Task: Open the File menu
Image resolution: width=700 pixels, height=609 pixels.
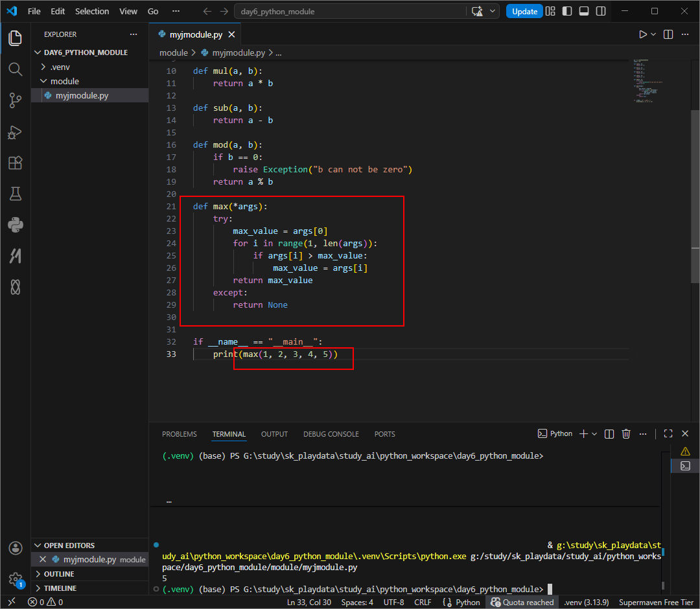Action: tap(34, 11)
